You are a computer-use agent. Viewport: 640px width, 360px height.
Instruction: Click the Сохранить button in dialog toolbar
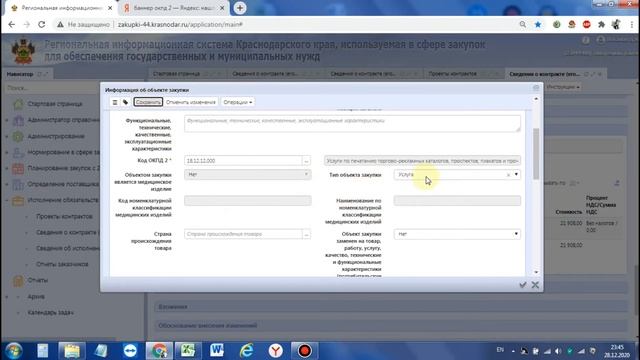click(148, 102)
